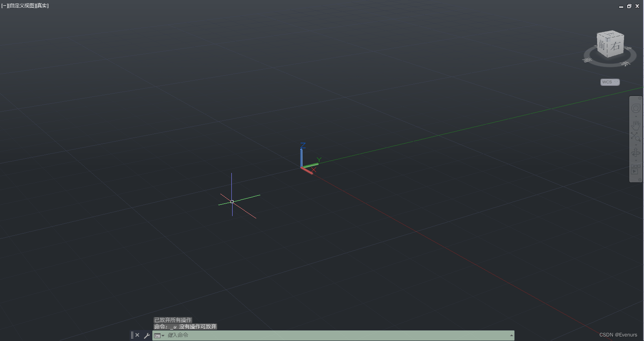Activate the Orbit tool in navigation bar
Screen dimensions: 644x341
pos(636,153)
